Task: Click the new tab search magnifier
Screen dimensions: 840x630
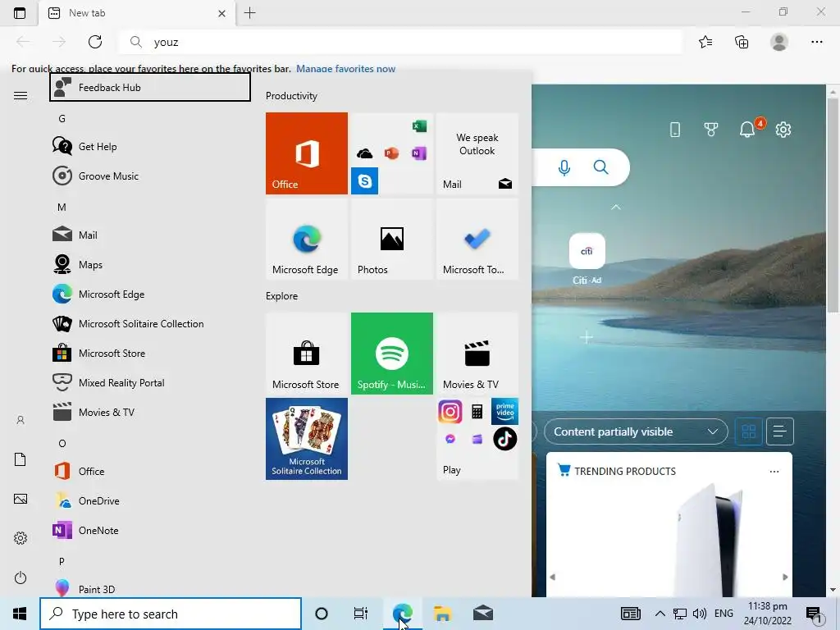Action: click(601, 167)
